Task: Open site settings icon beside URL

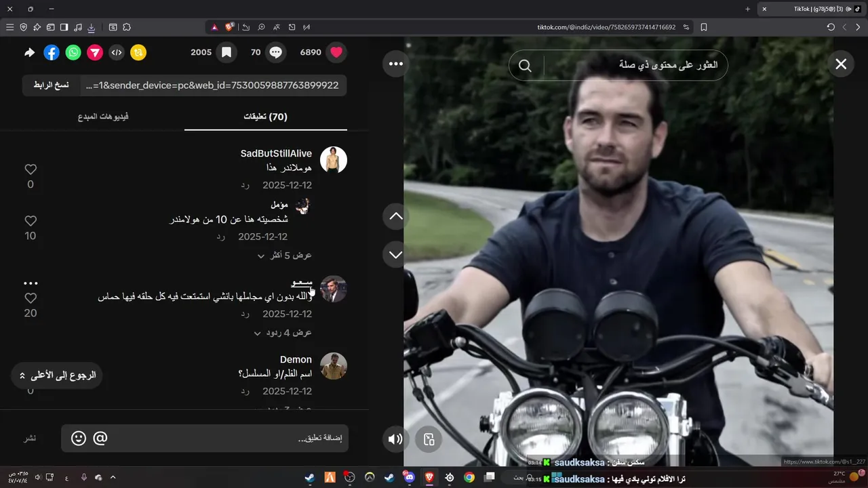Action: pos(686,27)
